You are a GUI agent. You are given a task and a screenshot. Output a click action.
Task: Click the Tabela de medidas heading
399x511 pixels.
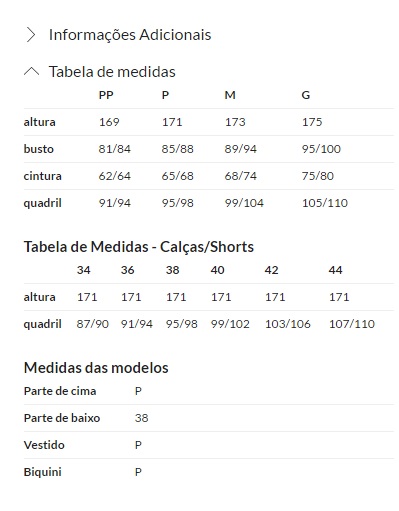tap(112, 72)
